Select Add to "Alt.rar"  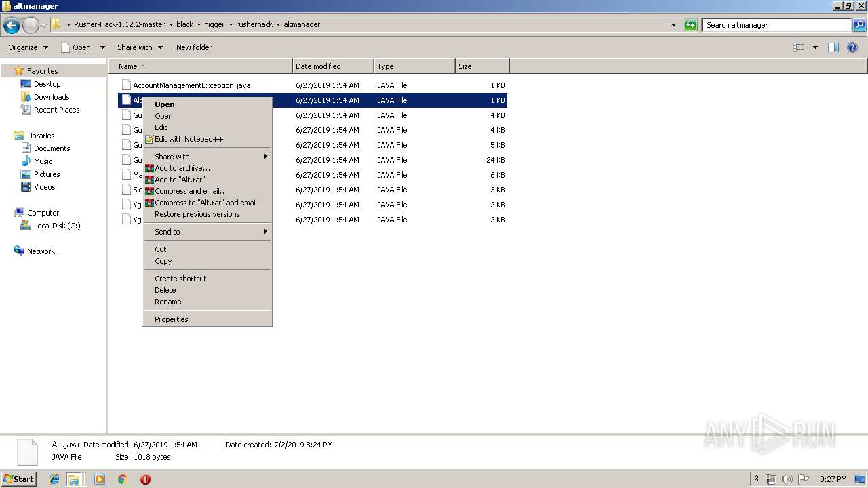coord(180,180)
